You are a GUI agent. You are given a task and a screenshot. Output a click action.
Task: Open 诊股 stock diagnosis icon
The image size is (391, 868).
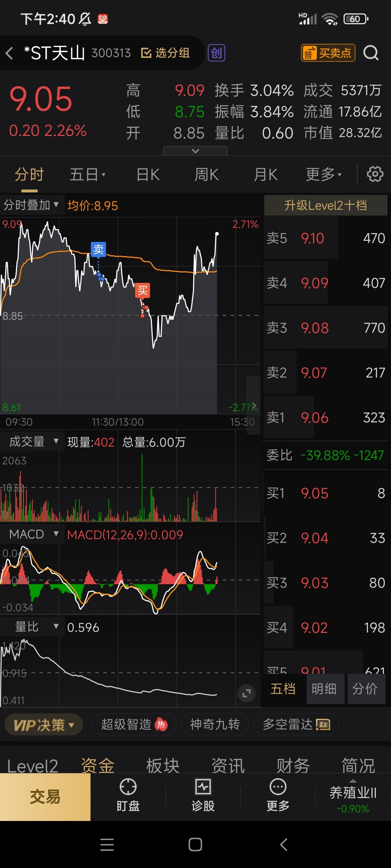203,795
